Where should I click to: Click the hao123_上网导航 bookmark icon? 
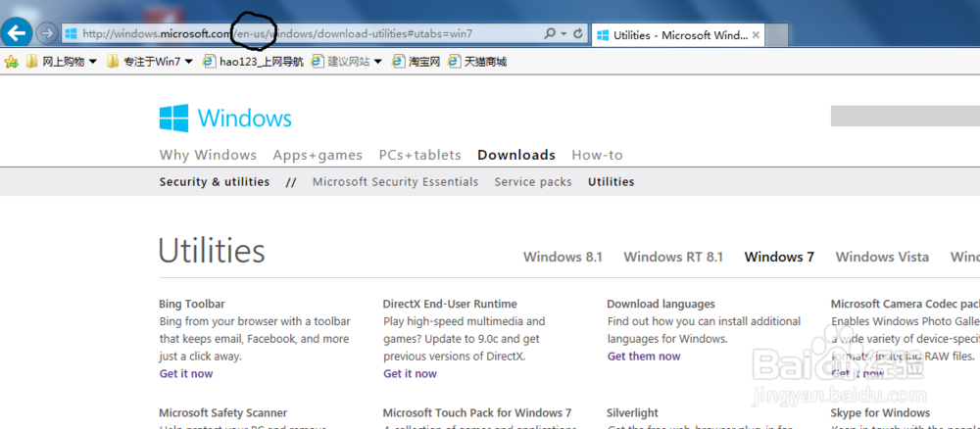pos(210,61)
